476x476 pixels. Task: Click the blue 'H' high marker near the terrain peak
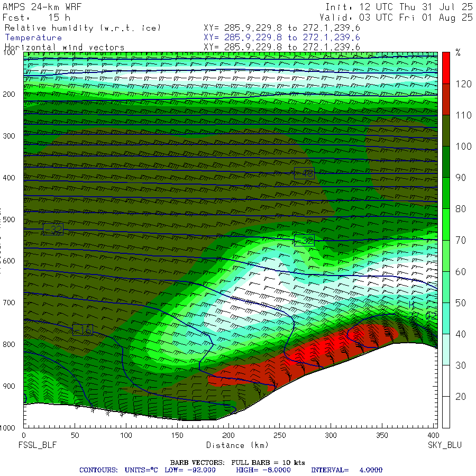coord(411,305)
